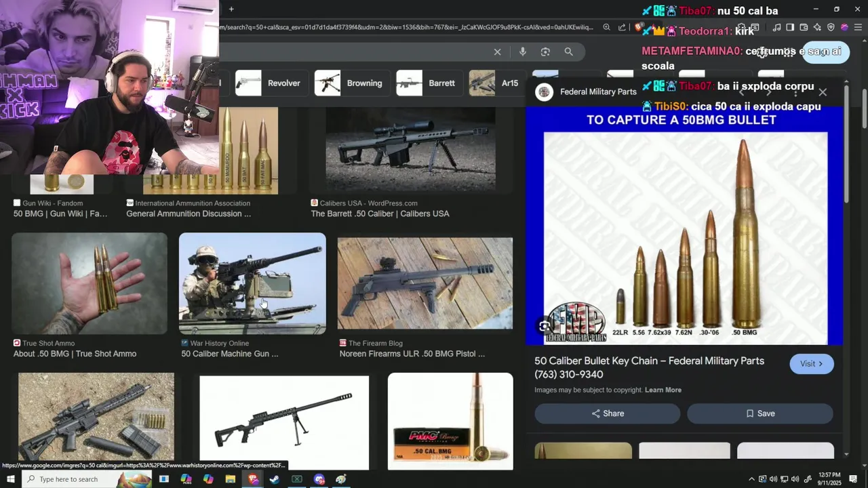Screen dimensions: 868x488
Task: Open the Brave wallet icon
Action: tap(804, 27)
